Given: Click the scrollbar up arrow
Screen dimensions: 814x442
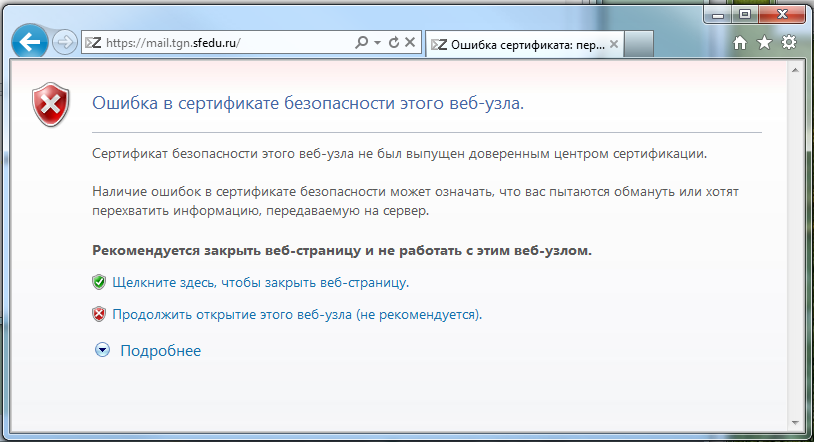Looking at the screenshot, I should 795,70.
